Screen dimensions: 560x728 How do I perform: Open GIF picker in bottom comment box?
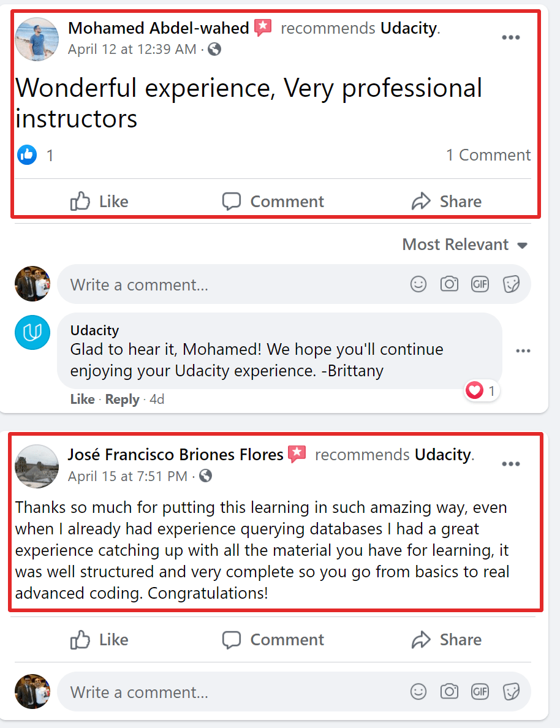[x=480, y=692]
